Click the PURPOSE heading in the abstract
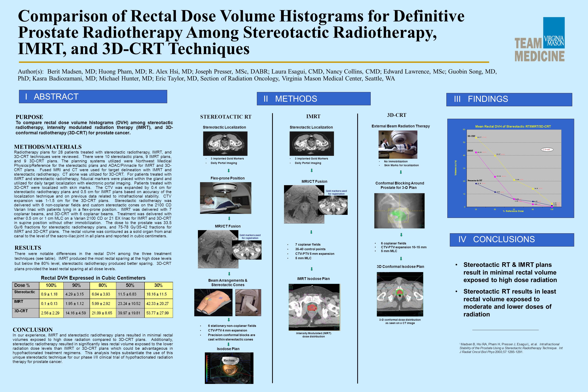Viewport: 588px width, 392px height. pos(29,117)
